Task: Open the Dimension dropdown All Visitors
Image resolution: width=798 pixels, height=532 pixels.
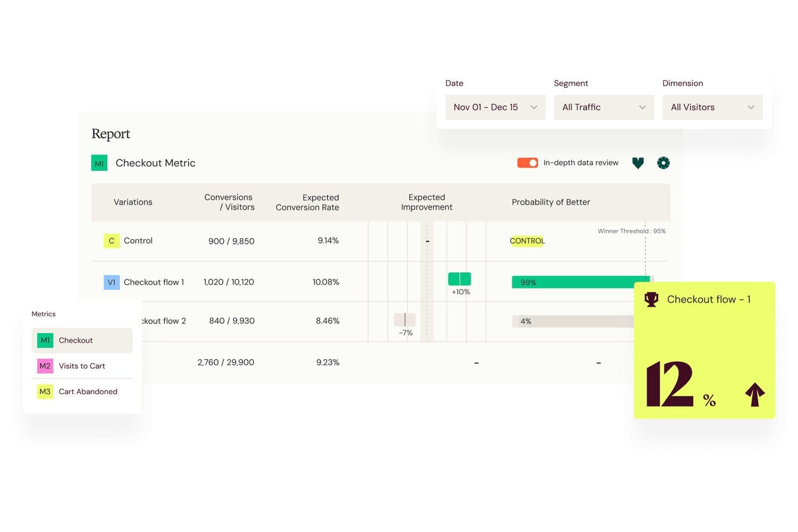Action: click(x=712, y=107)
